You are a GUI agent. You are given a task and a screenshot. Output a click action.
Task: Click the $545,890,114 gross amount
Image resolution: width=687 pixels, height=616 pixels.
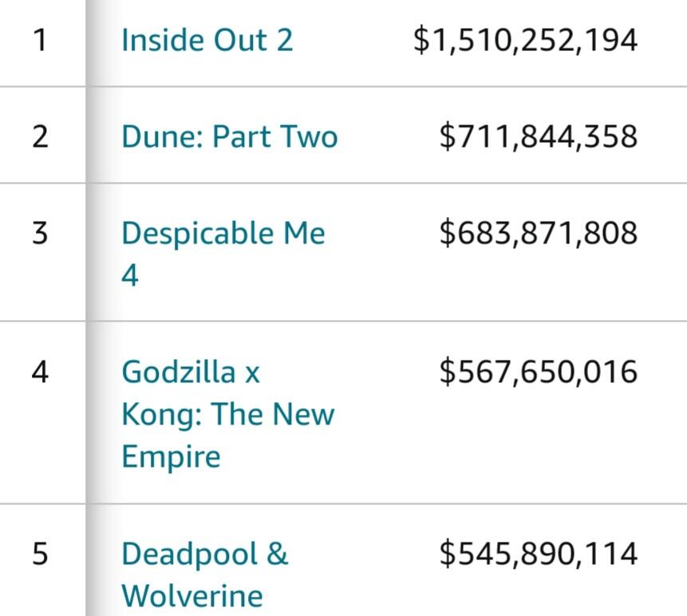point(538,554)
